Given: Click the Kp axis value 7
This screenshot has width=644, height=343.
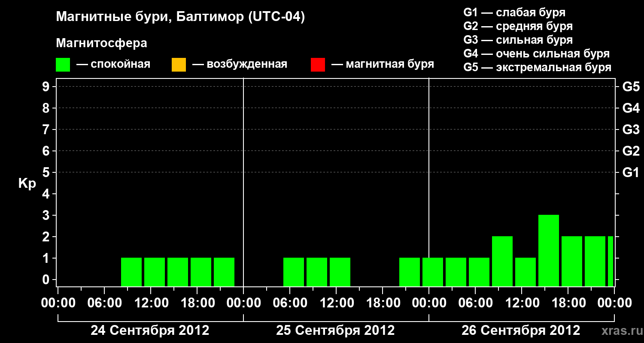Looking at the screenshot, I should coord(47,129).
